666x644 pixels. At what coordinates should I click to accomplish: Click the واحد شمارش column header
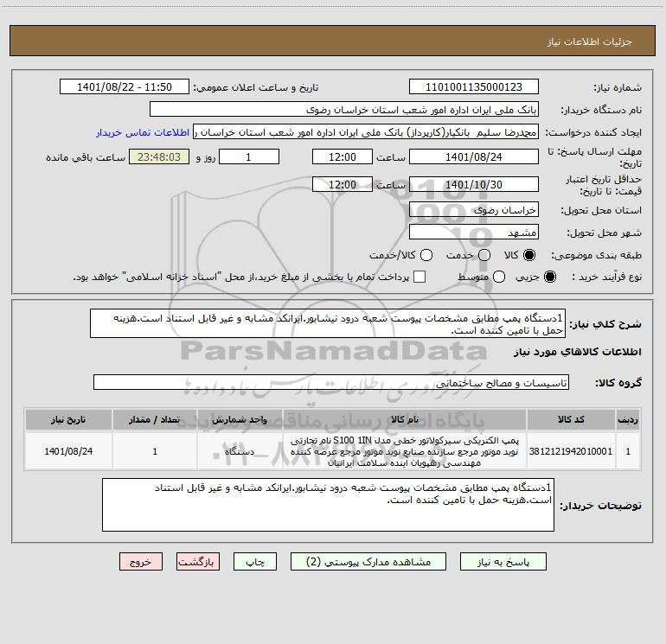(x=240, y=419)
